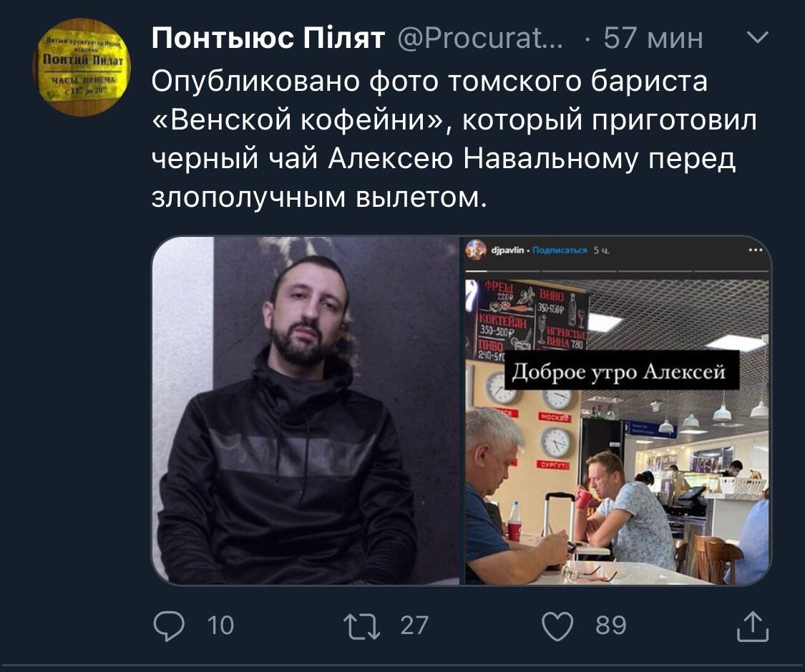805x672 pixels.
Task: Open the 57 мин timestamp
Action: click(x=653, y=38)
